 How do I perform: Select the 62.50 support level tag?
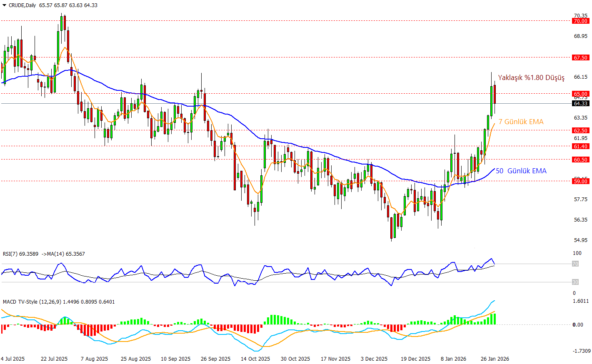click(580, 131)
